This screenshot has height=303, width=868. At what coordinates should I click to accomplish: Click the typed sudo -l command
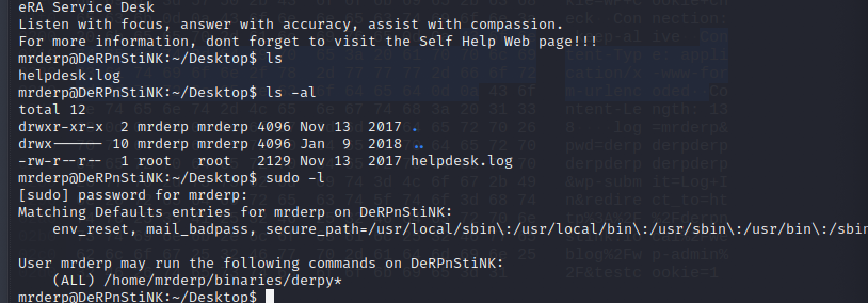[x=295, y=178]
